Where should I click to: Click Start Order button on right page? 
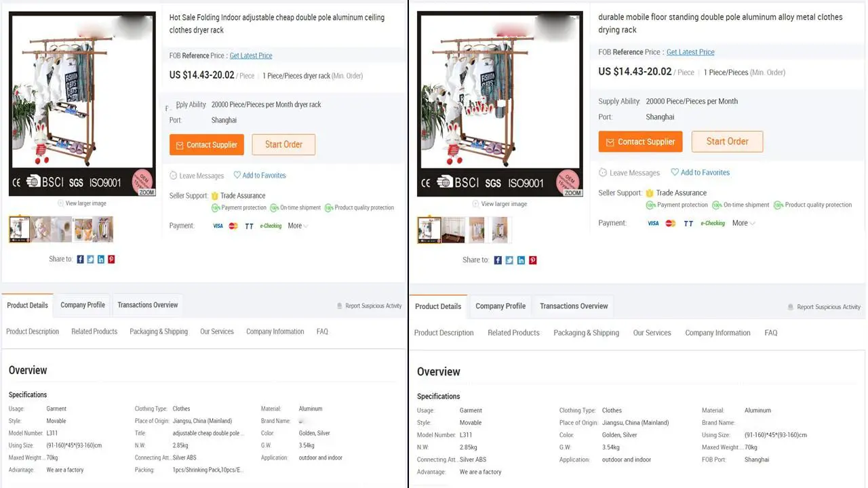pos(727,142)
